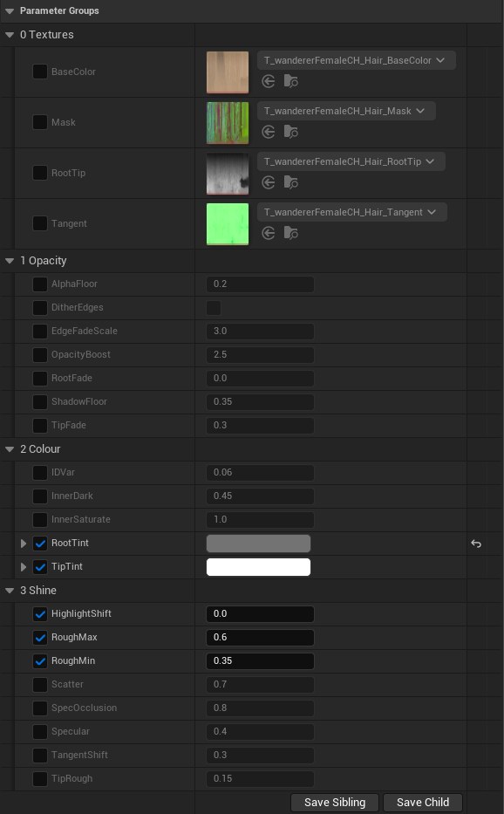Select the RootFade parameter label
The width and height of the screenshot is (504, 814).
click(x=72, y=378)
